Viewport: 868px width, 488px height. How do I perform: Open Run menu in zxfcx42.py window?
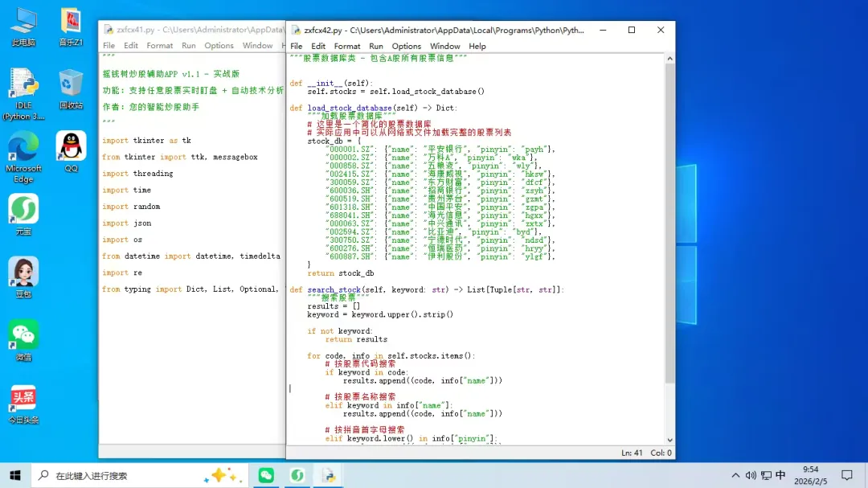tap(376, 46)
